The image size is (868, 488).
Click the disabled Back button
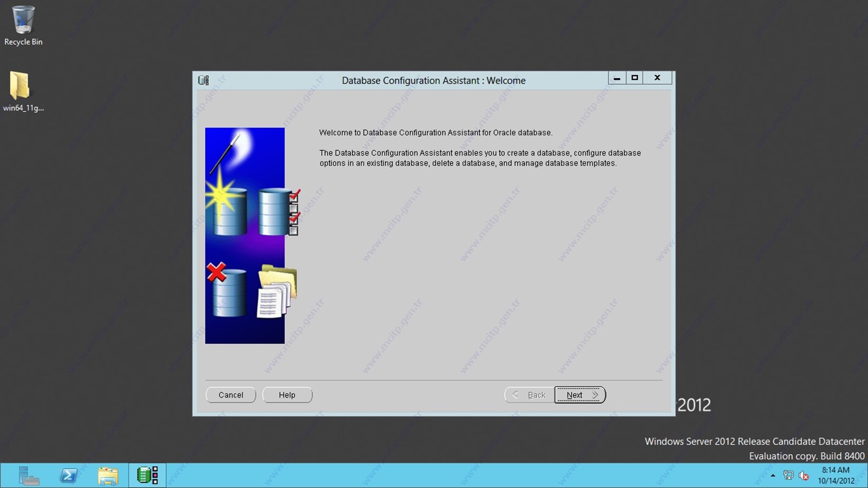tap(529, 395)
